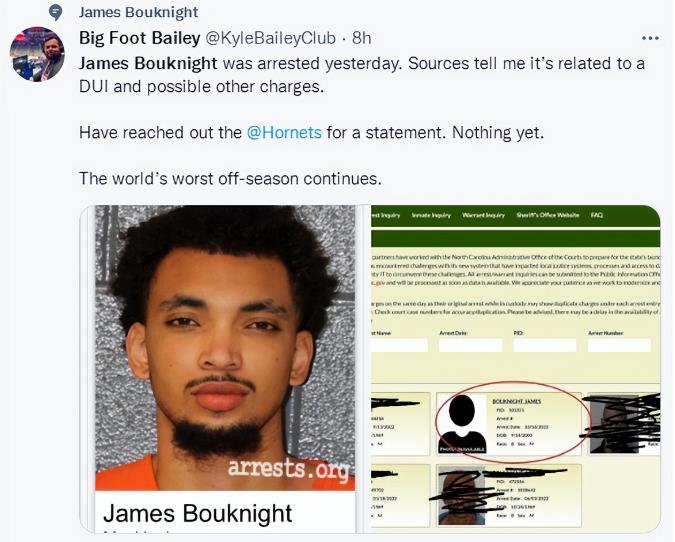675x542 pixels.
Task: Open the tweet's three-dot more menu
Action: click(650, 38)
